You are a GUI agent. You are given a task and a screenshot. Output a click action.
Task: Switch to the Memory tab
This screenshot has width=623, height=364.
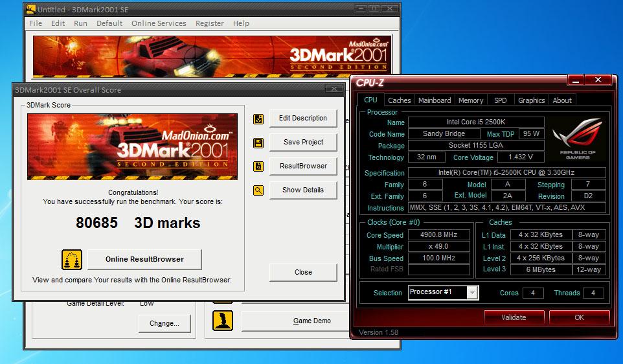point(471,100)
